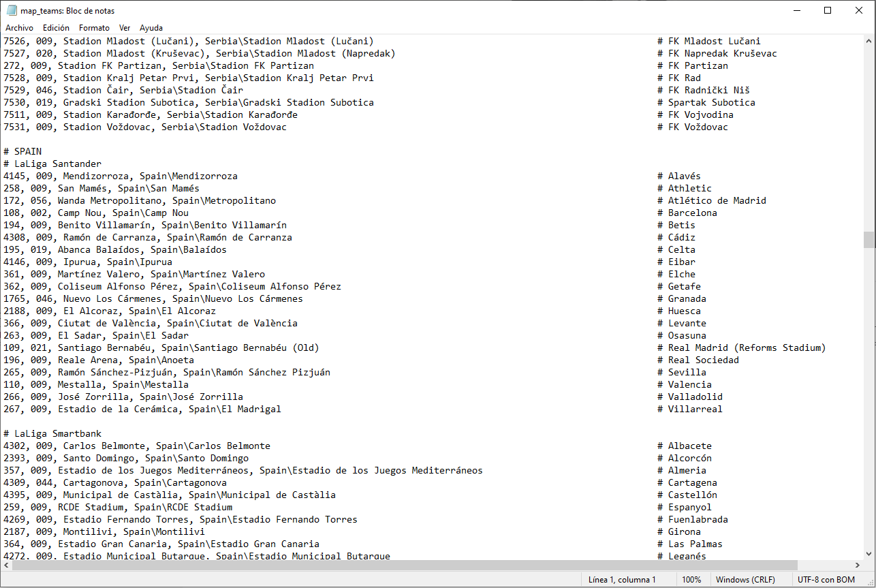Click the horizontal scrollbar thumb
This screenshot has width=876, height=588.
coord(405,566)
